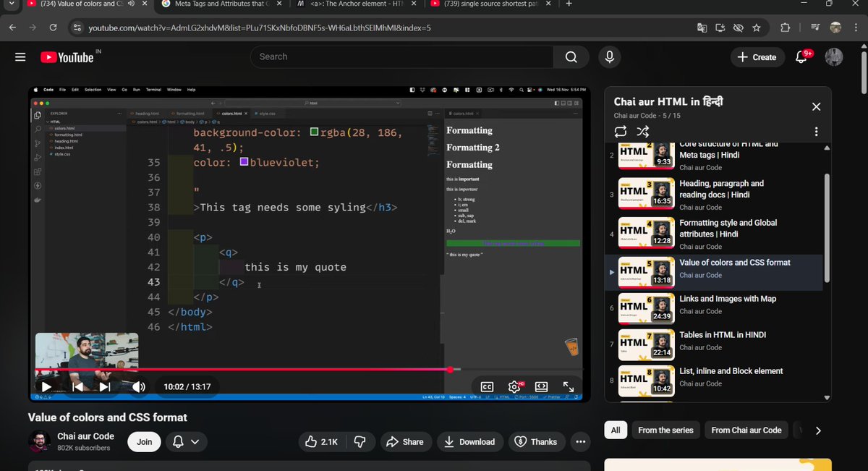Open player settings gear
This screenshot has width=868, height=471.
(x=514, y=386)
